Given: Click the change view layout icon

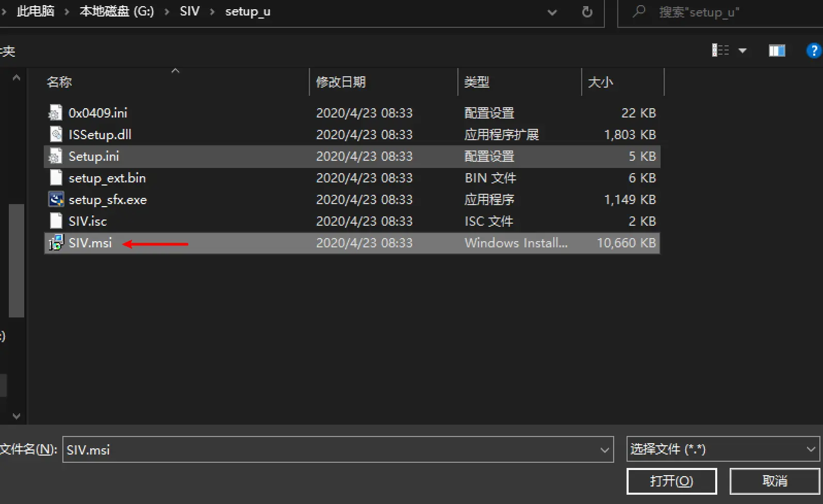Looking at the screenshot, I should [720, 51].
